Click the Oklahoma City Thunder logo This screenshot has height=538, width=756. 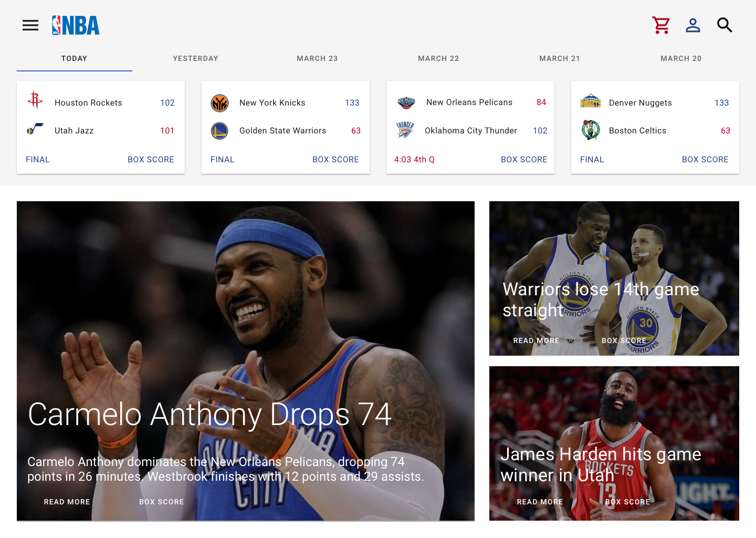[x=405, y=130]
